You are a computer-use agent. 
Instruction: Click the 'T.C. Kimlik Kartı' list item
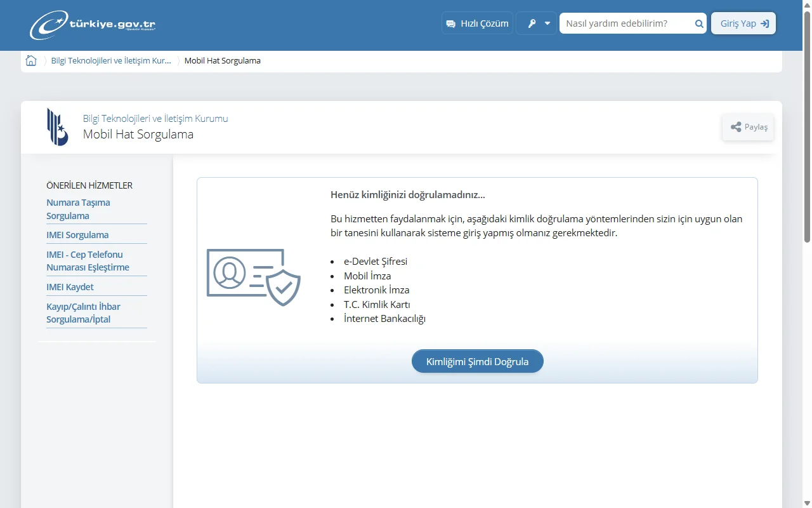(x=377, y=304)
